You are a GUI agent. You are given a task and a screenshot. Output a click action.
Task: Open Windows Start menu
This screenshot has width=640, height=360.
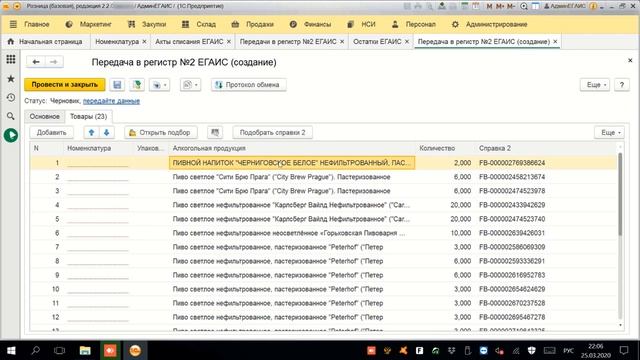tap(11, 350)
